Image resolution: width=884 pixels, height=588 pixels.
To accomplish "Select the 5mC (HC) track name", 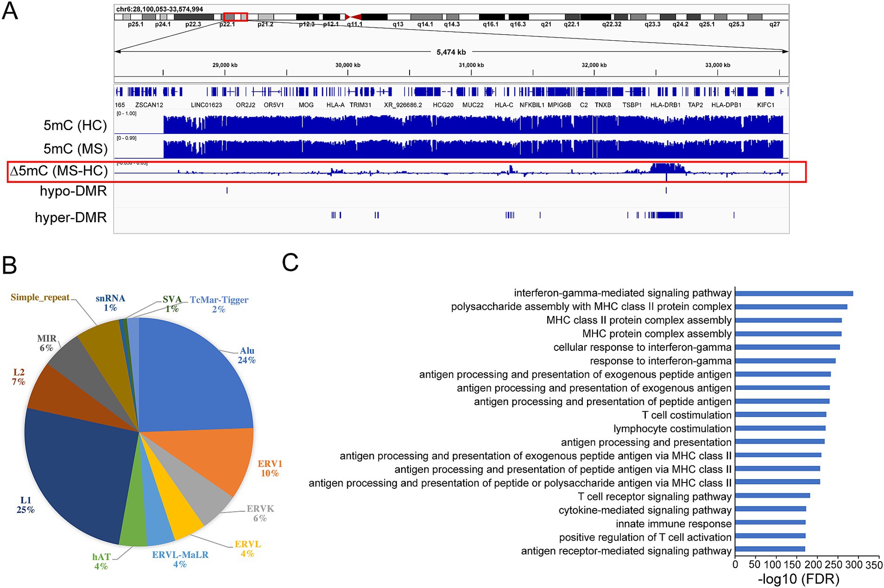I will [x=75, y=125].
